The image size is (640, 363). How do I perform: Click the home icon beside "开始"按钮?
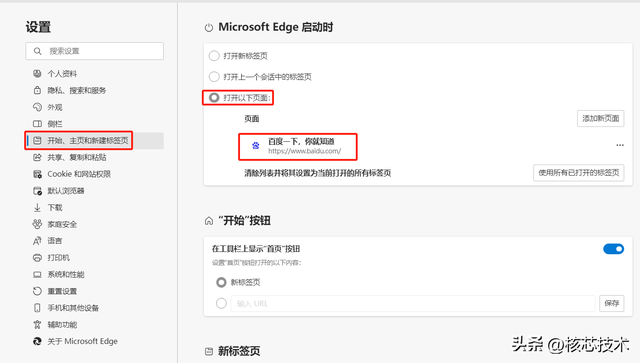[209, 221]
